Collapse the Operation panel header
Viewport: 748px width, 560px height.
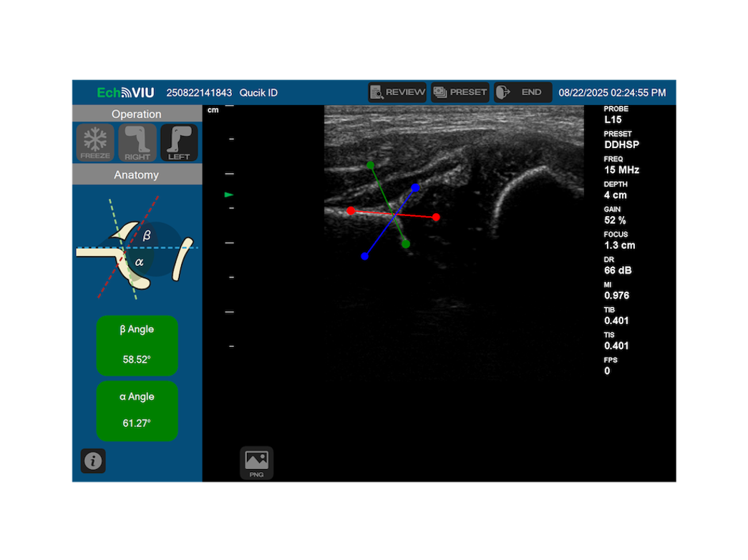pos(136,114)
